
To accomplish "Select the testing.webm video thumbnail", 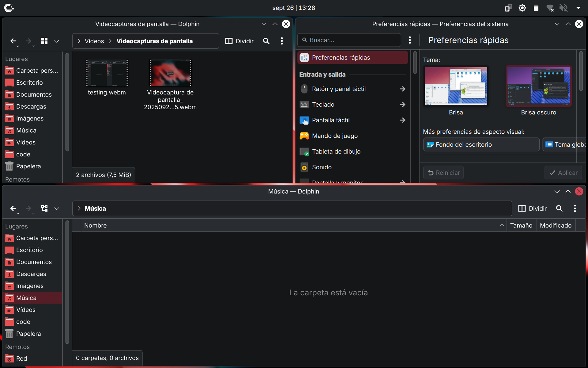I will (x=107, y=73).
